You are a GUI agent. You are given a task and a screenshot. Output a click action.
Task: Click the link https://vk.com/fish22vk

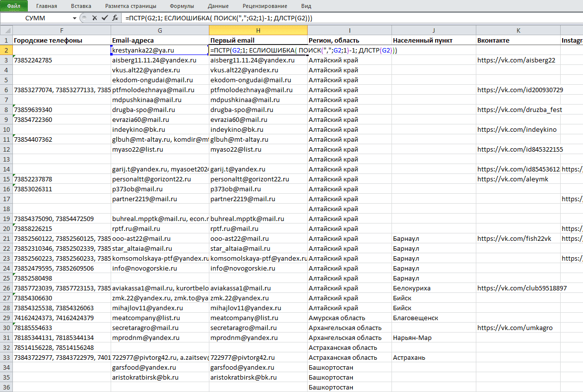coord(514,238)
